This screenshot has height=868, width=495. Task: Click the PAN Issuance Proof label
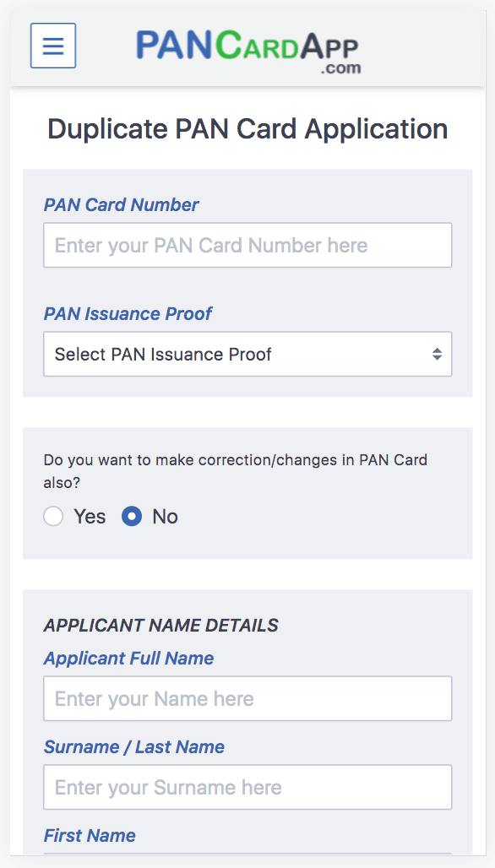(128, 313)
